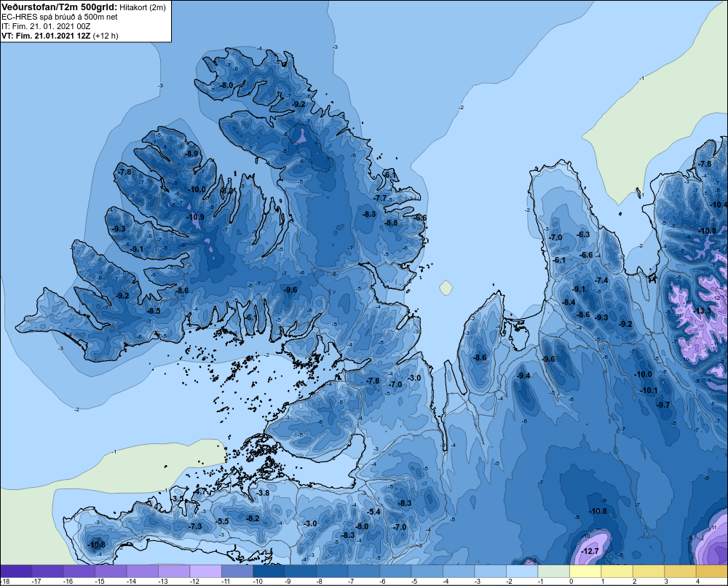Click the '-8.9' temperature value

click(x=191, y=154)
